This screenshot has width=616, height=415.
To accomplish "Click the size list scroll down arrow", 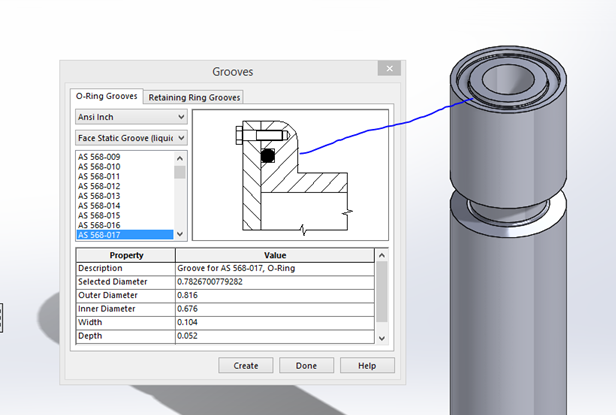I will 180,235.
